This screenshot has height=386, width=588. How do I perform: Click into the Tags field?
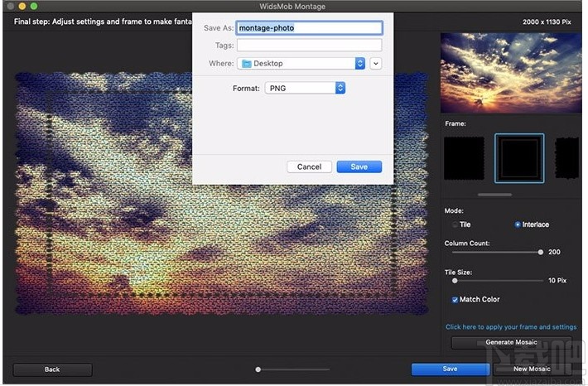tap(310, 46)
